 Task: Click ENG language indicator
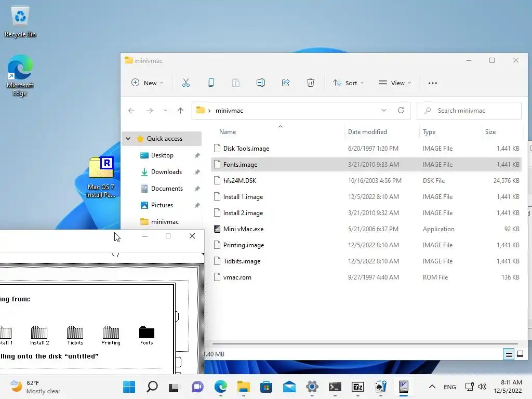pyautogui.click(x=449, y=387)
